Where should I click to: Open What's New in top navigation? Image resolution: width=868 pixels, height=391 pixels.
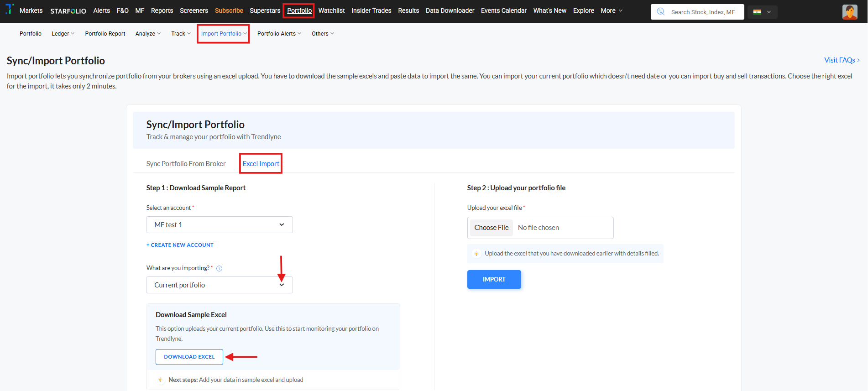click(550, 10)
